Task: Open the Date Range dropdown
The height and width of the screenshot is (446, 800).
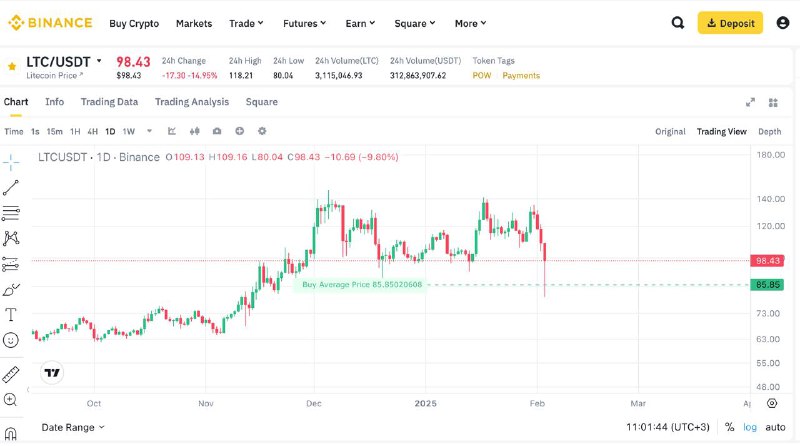Action: (x=73, y=428)
